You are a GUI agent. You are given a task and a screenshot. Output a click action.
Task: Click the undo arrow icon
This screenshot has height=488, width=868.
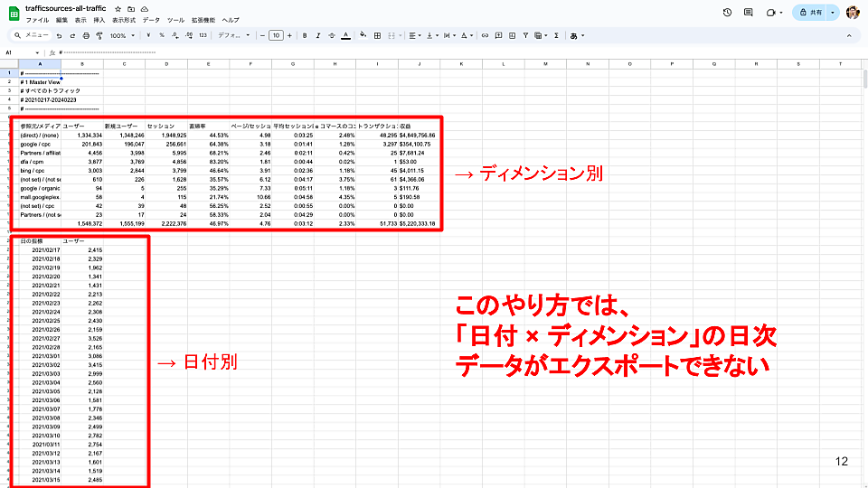pos(59,35)
